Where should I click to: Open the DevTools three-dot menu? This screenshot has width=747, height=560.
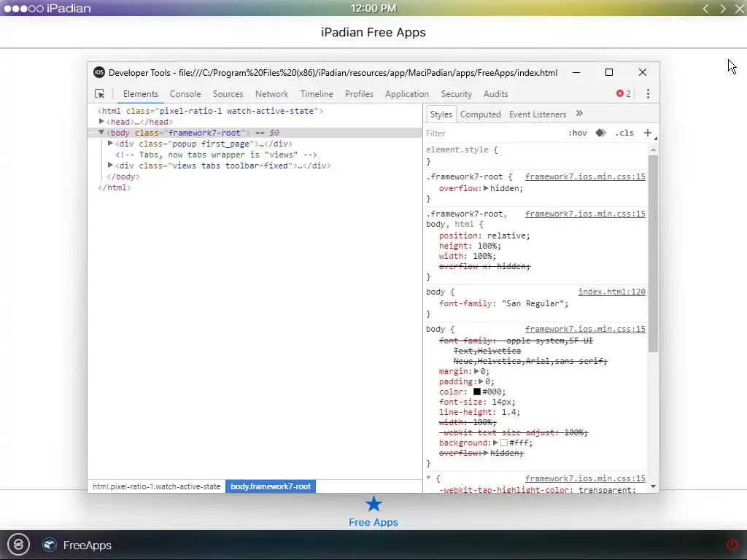pos(648,94)
